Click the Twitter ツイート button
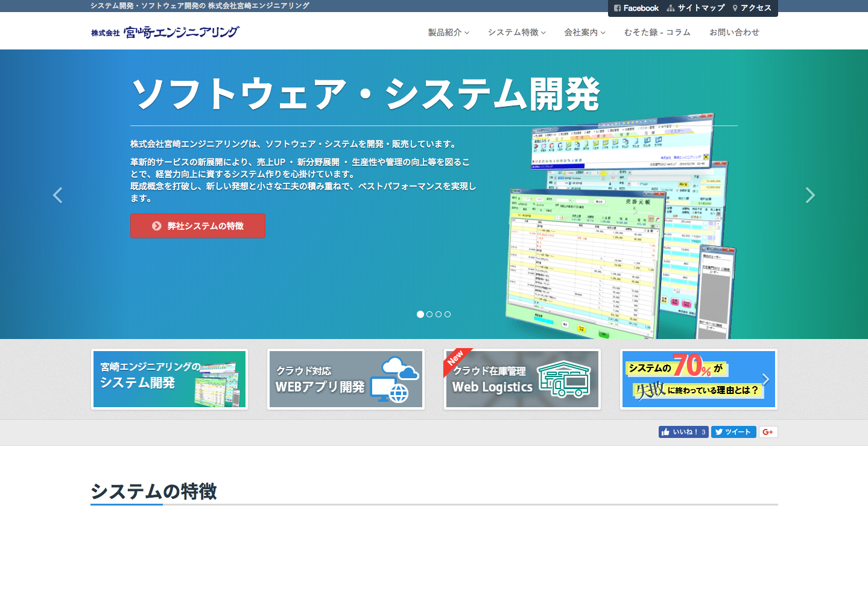The height and width of the screenshot is (593, 868). [733, 432]
